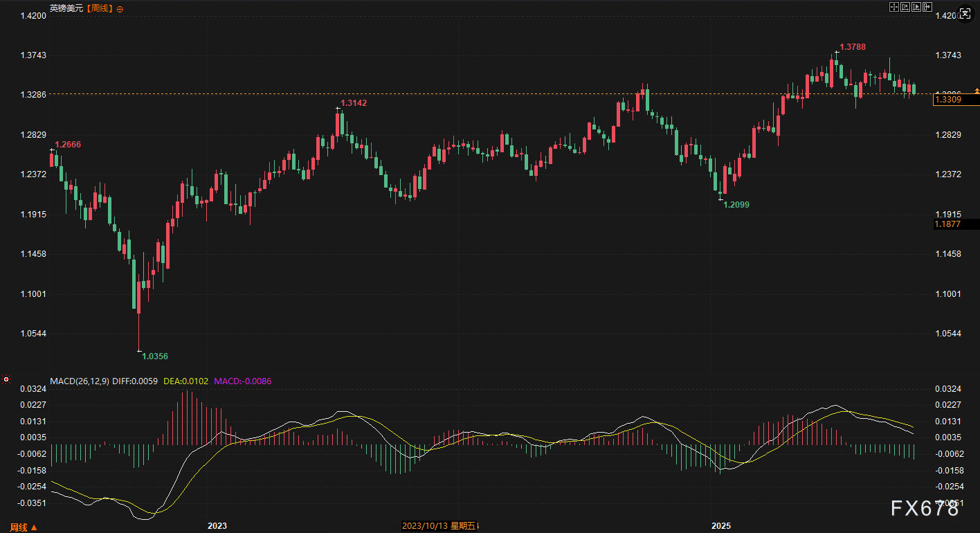Click the translate screenshot floating icon
Viewport: 980px width, 533px height.
(964, 15)
